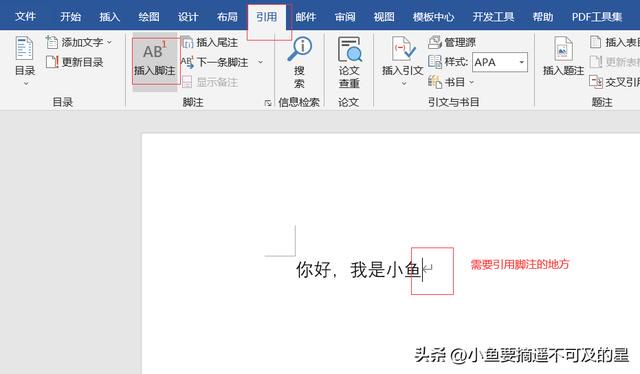Expand the Add Text (添加文字) dropdown
Image resolution: width=640 pixels, height=374 pixels.
109,42
